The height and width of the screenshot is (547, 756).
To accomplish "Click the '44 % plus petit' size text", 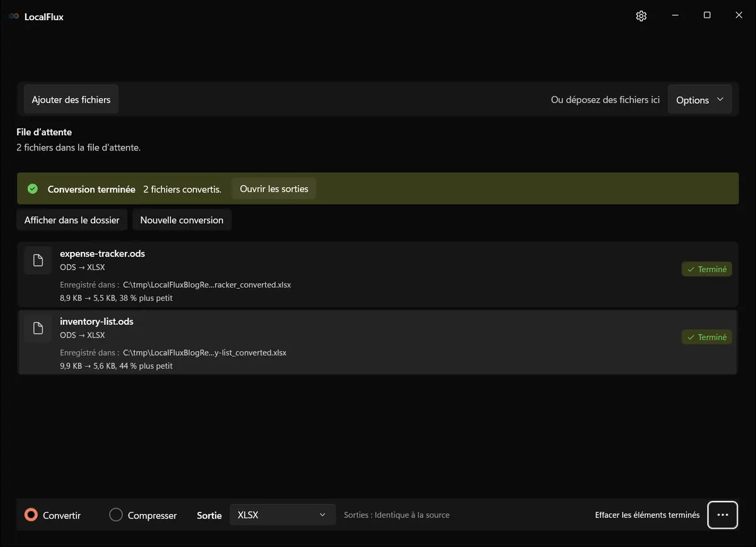I will [x=146, y=366].
